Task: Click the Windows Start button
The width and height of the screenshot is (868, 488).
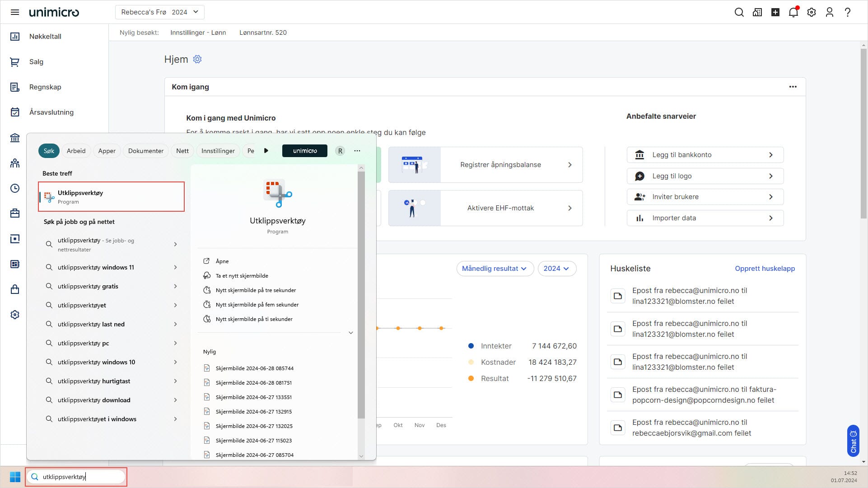Action: tap(15, 477)
